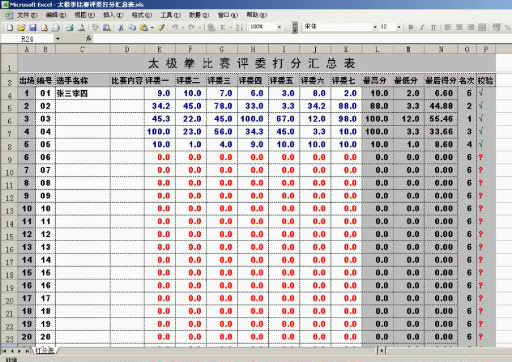This screenshot has width=512, height=362.
Task: Open the 插入 (Insert) menu
Action: pos(113,15)
